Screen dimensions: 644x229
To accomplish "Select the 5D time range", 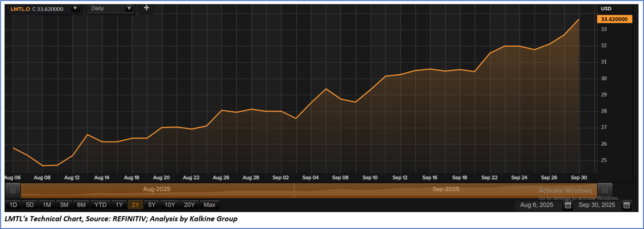I will (x=30, y=205).
